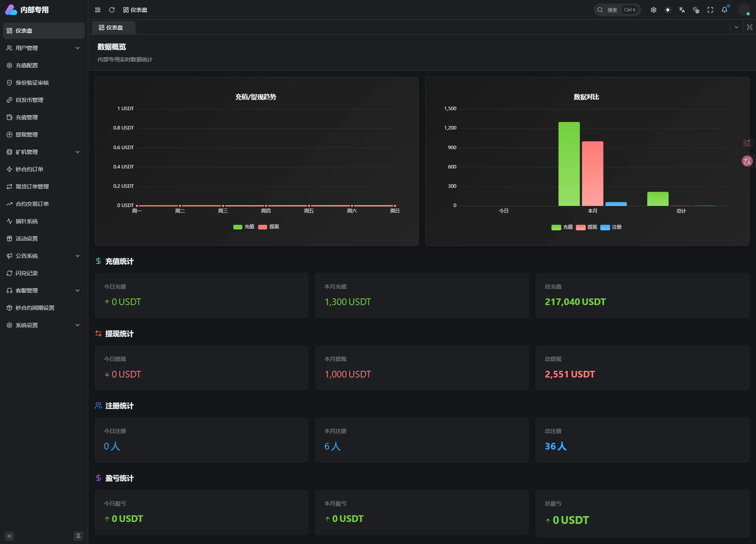Image resolution: width=756 pixels, height=544 pixels.
Task: Toggle fullscreen mode icon
Action: coord(710,10)
